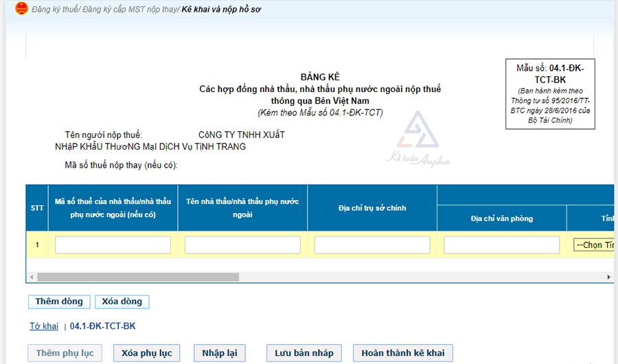Open the "Tờ khai" link

(44, 326)
